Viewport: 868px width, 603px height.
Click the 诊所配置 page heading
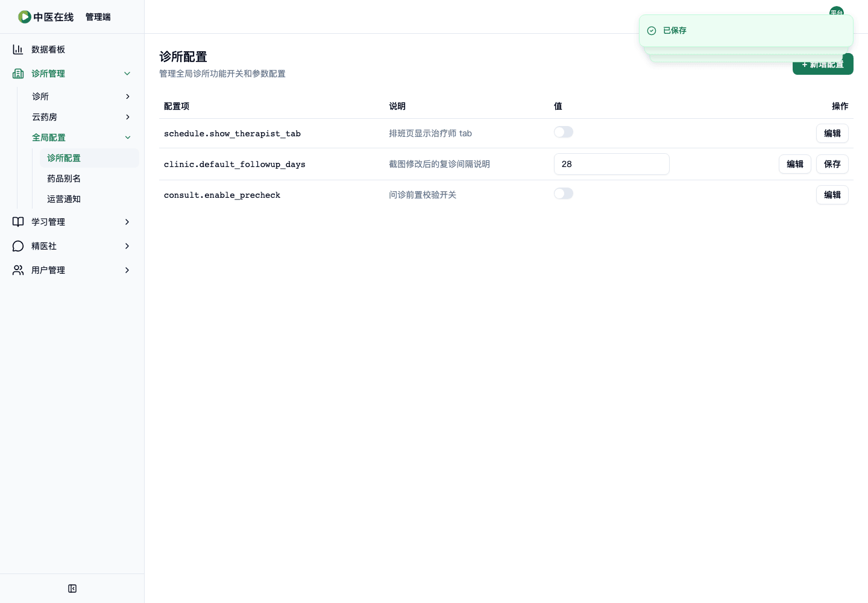183,57
